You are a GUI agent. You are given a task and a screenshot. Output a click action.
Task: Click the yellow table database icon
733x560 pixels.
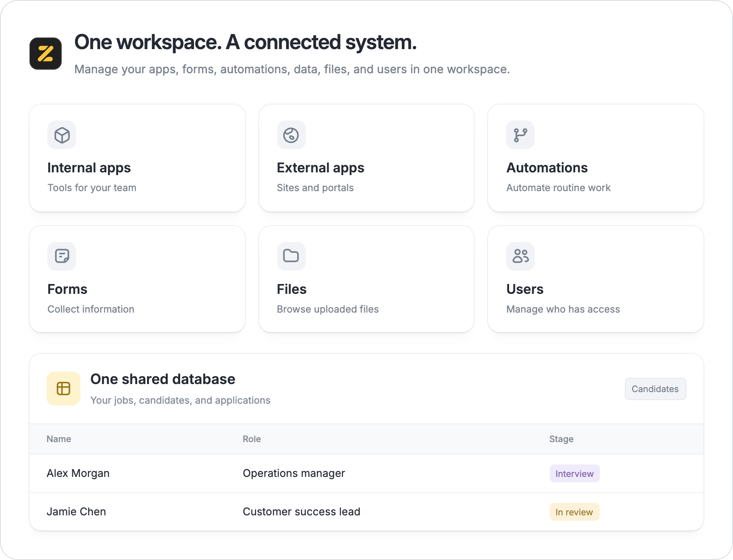click(x=63, y=389)
